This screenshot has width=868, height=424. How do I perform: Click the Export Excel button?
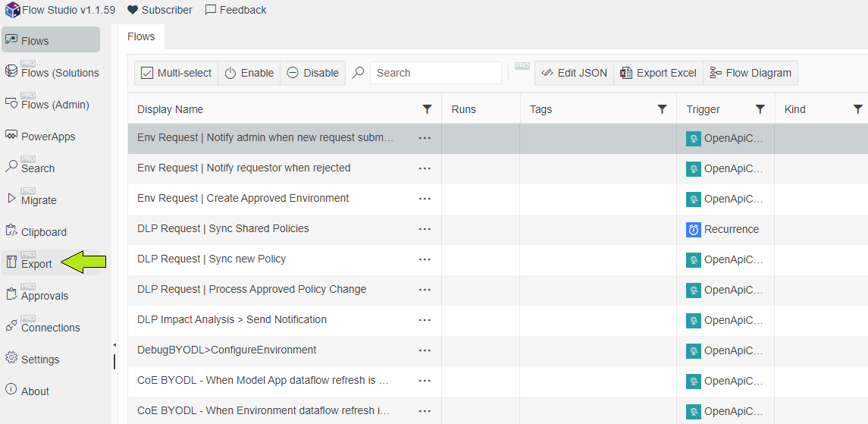(x=658, y=73)
